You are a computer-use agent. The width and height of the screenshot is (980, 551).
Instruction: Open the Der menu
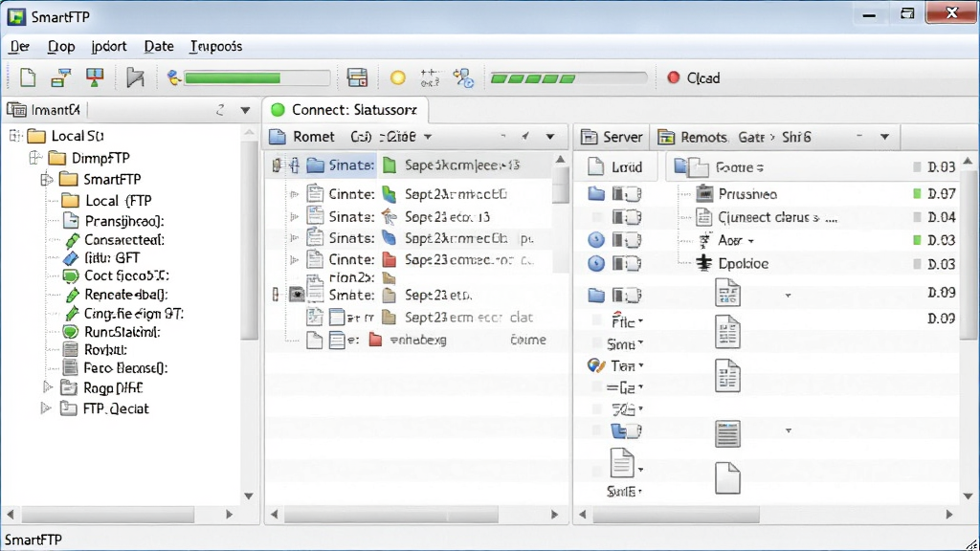19,46
